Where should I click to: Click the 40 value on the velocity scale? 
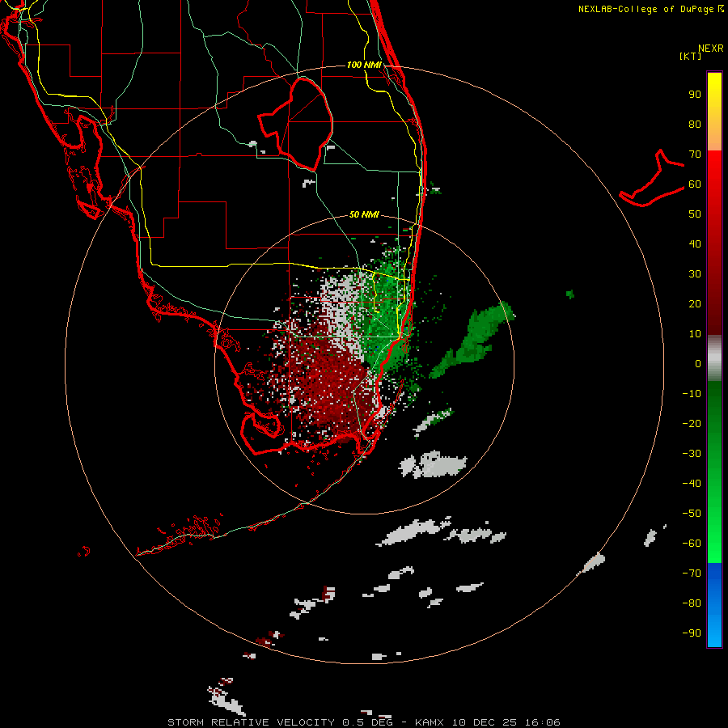(x=695, y=244)
